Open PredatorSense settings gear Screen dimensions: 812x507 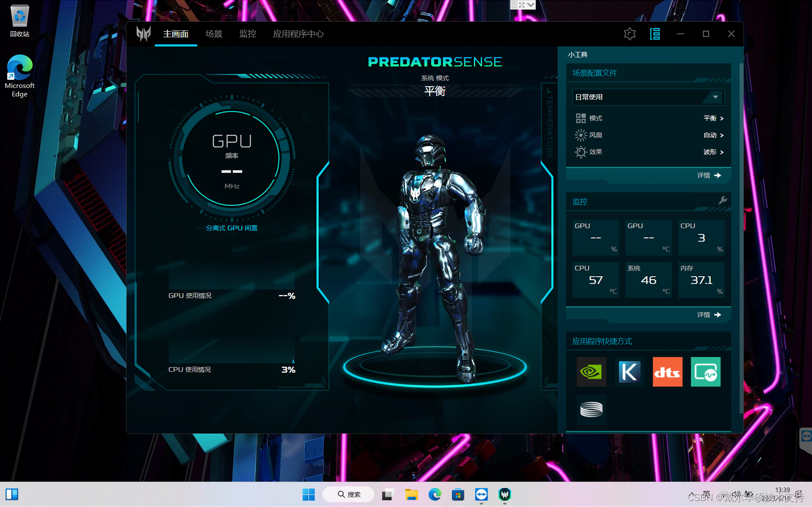click(629, 34)
